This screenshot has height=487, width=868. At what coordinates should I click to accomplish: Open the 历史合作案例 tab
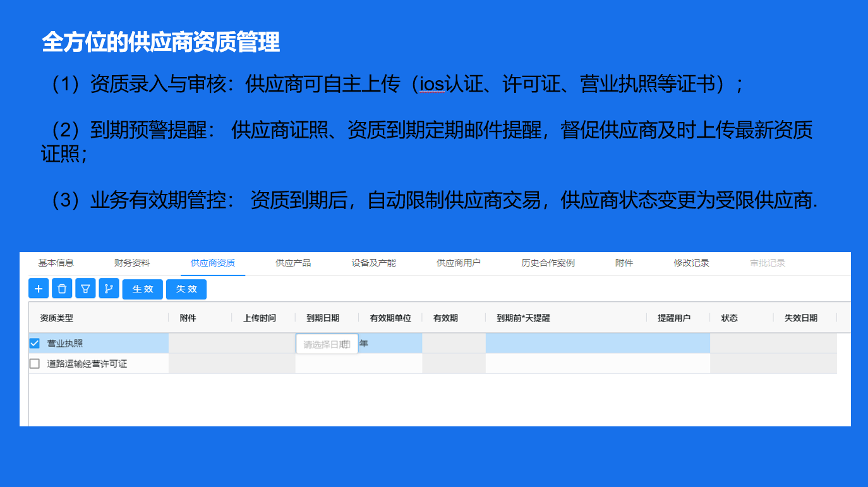pyautogui.click(x=548, y=263)
